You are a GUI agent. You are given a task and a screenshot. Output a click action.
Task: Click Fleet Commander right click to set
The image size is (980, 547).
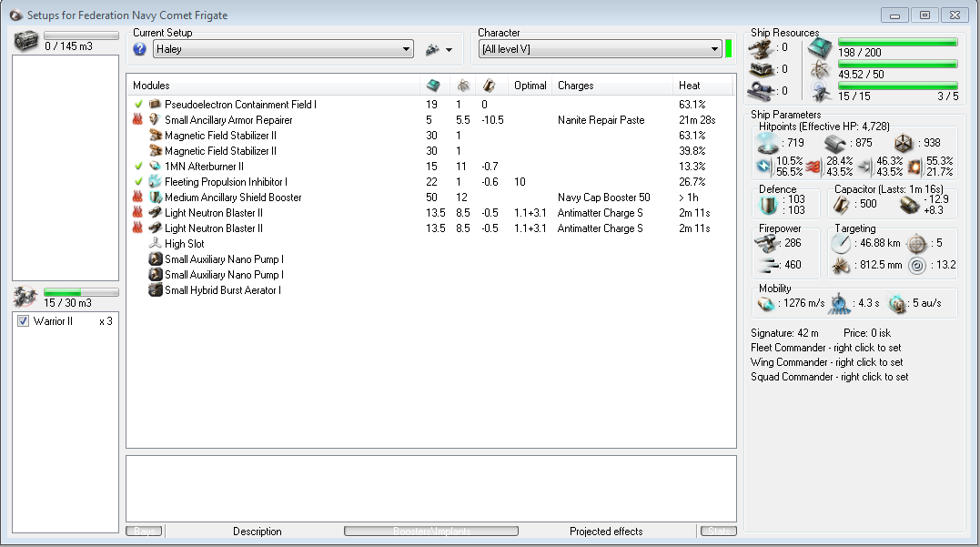click(x=825, y=348)
